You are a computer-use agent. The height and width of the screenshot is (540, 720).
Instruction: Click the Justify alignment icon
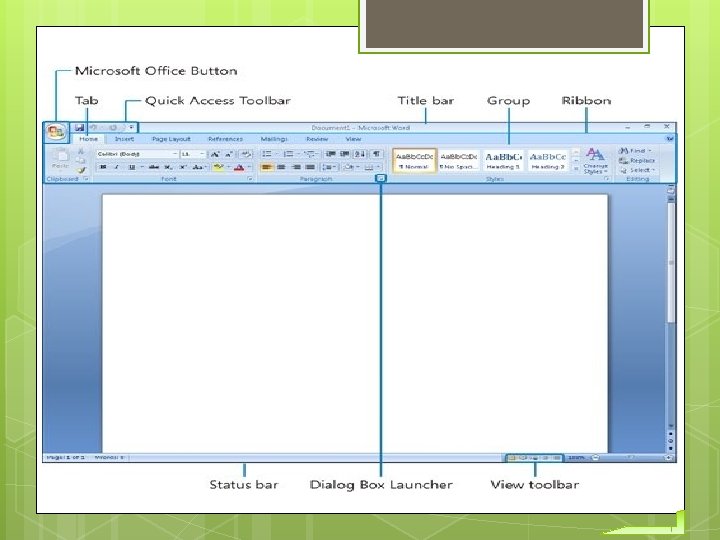(x=311, y=167)
